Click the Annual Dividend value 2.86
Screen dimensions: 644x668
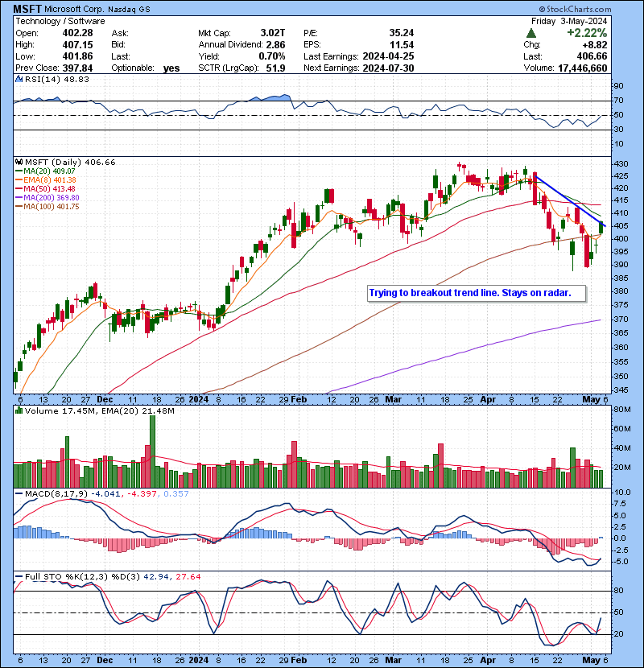click(x=275, y=45)
